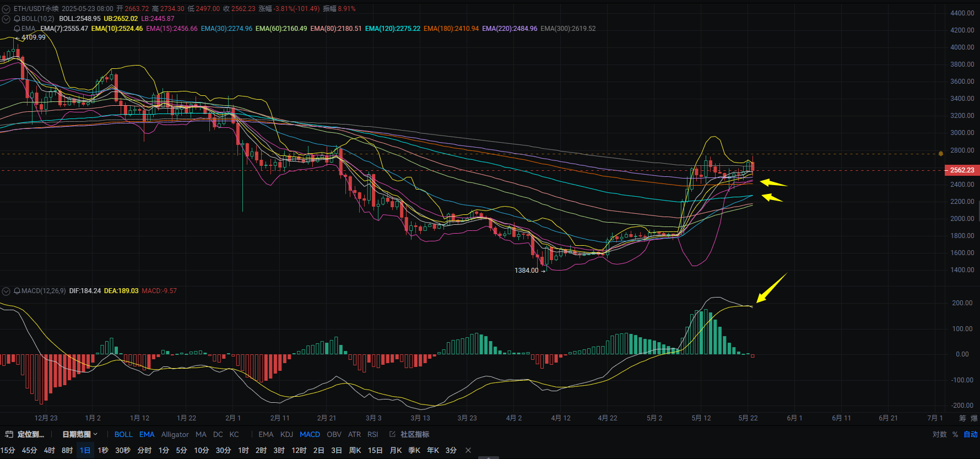Collapse the ETH/USDT main chart header

6,9
